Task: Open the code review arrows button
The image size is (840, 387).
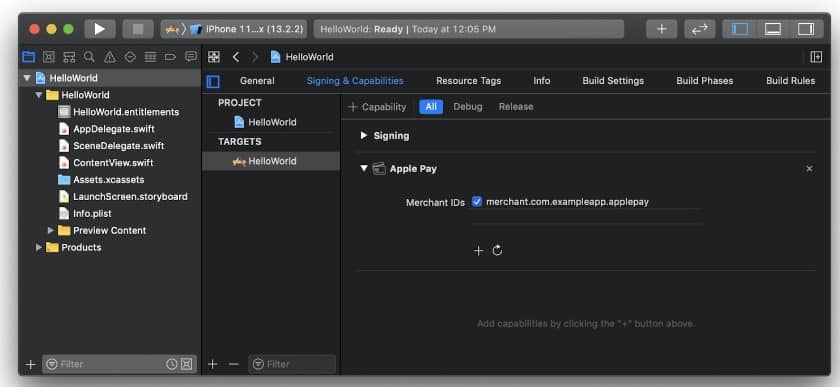Action: [700, 29]
